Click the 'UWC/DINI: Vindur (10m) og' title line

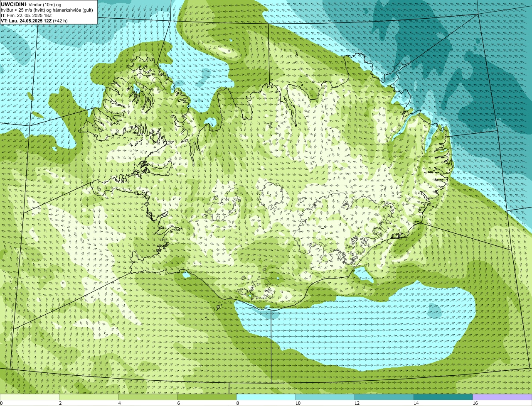31,4
